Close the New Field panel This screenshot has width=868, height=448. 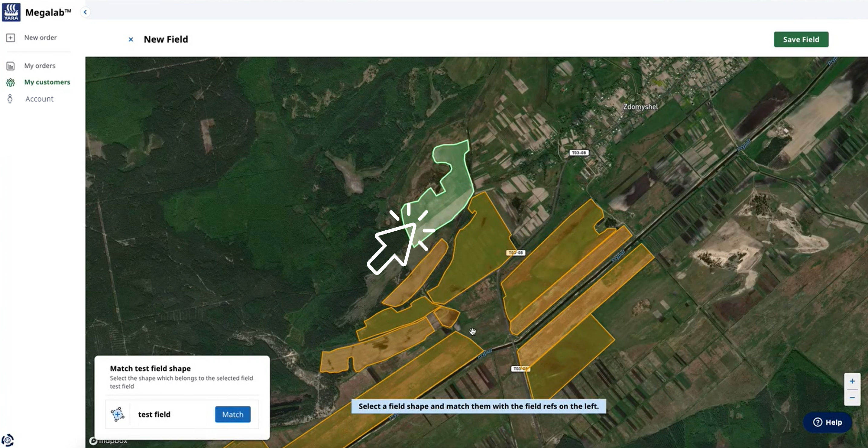(131, 39)
